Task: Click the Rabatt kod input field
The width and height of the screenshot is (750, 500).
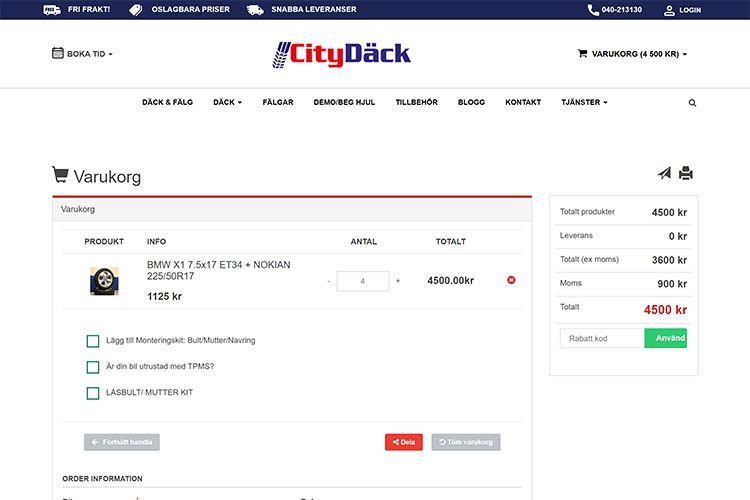Action: click(x=602, y=338)
